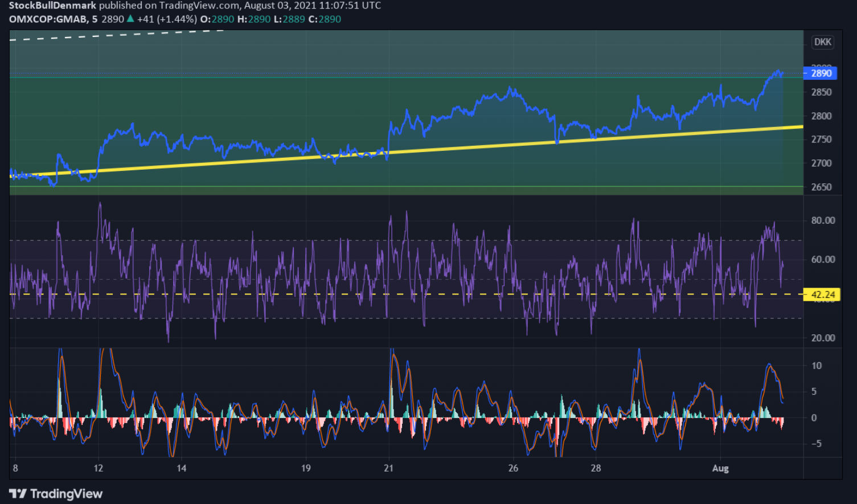Click the 10 label on MACD scale
This screenshot has height=504, width=857.
(x=817, y=366)
